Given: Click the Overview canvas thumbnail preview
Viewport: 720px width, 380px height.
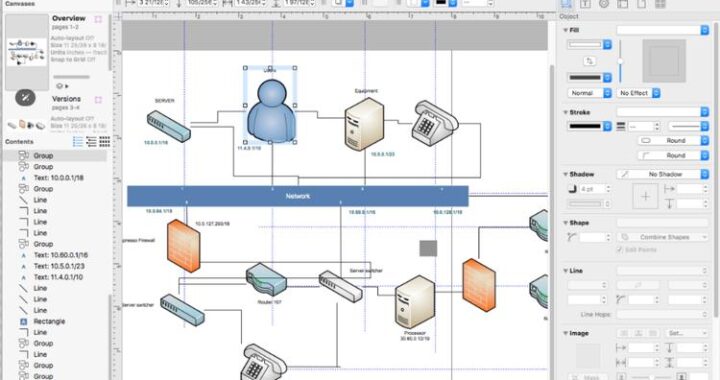Looking at the screenshot, I should click(26, 52).
